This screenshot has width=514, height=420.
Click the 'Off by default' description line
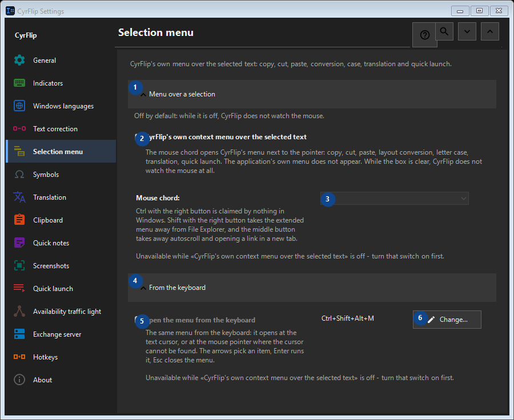point(229,116)
